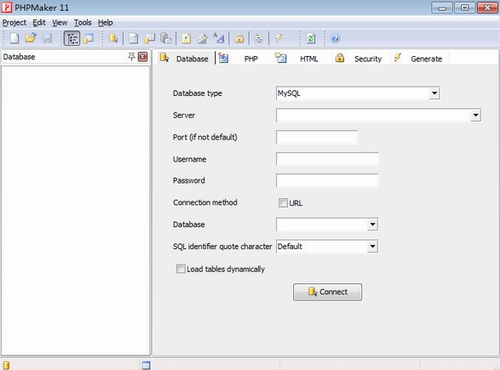Open the Project menu
This screenshot has height=370, width=500.
pos(14,23)
